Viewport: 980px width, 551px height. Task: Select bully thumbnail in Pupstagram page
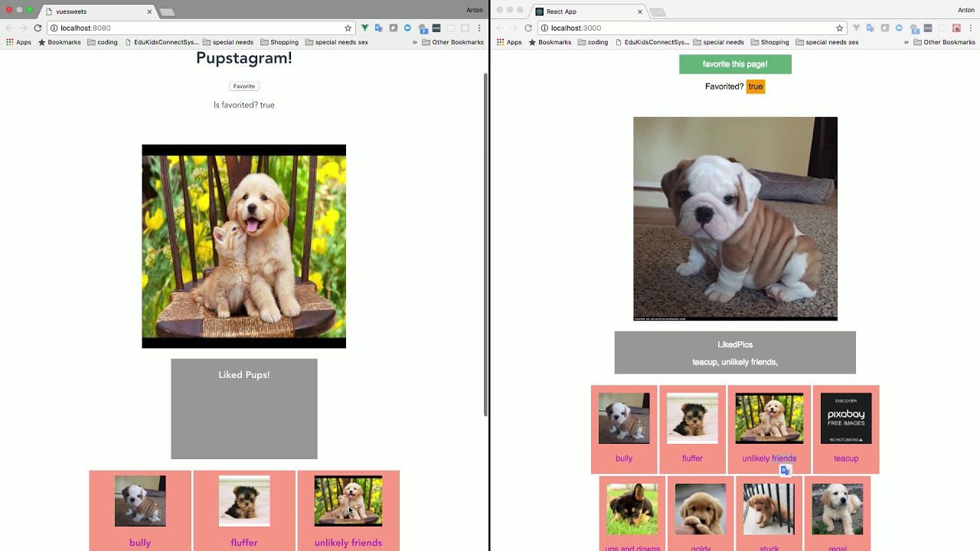coord(140,501)
